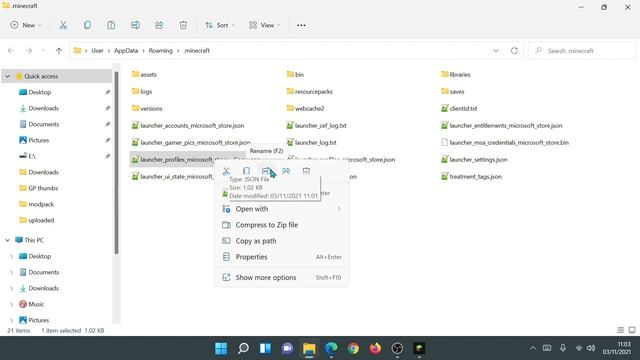Image resolution: width=640 pixels, height=360 pixels.
Task: Choose Compress to Zip file
Action: (282, 225)
